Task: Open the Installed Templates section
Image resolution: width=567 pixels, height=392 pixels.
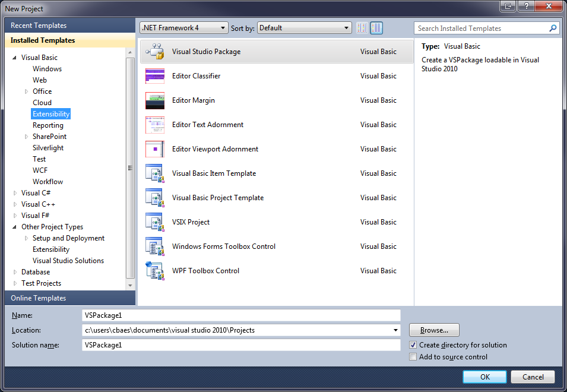Action: pos(70,40)
